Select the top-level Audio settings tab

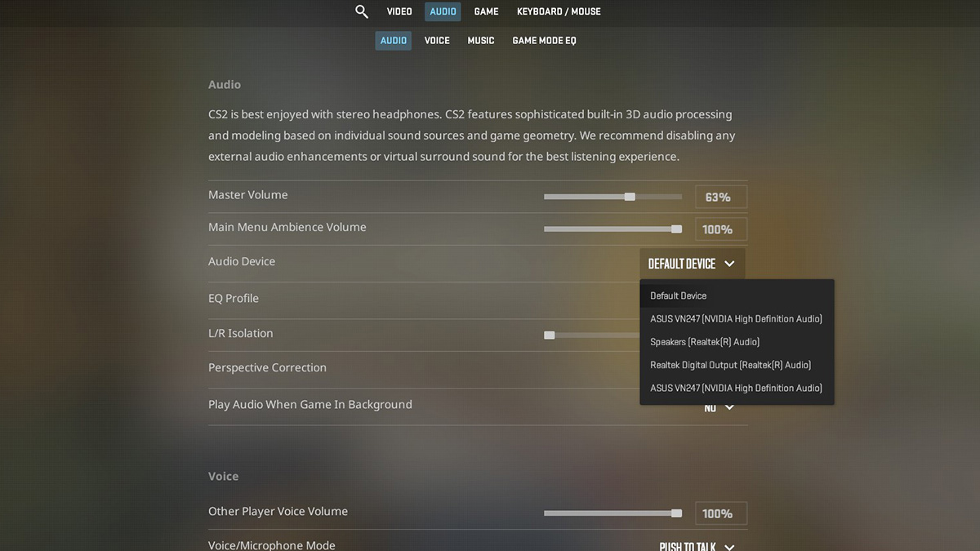[443, 11]
